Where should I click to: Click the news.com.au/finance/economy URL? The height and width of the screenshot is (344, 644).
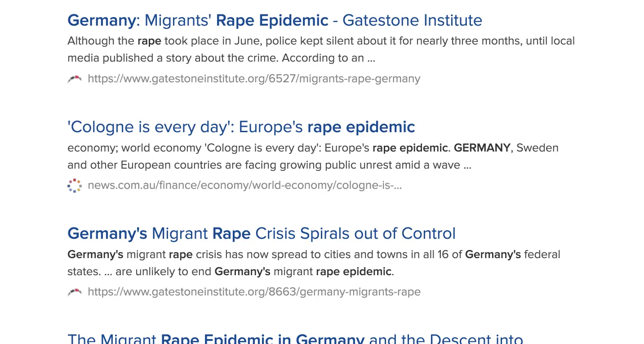pyautogui.click(x=244, y=185)
